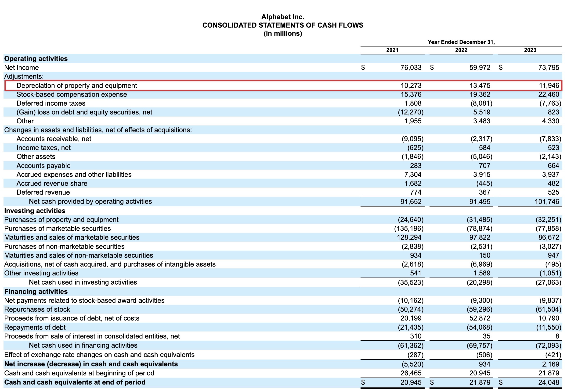Click 'Purchases of non-marketable securities' label
Screen dimensions: 567x392
click(x=64, y=247)
